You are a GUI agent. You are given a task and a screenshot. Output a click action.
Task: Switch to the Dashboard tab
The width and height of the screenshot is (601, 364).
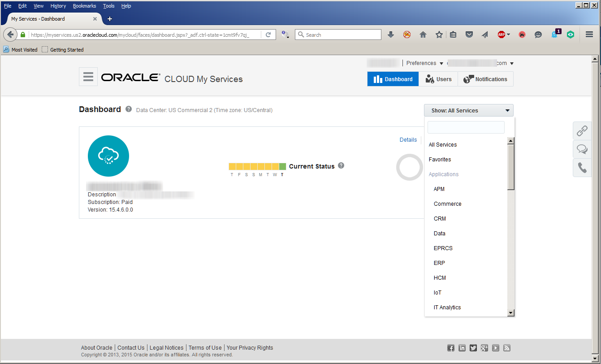pos(393,79)
